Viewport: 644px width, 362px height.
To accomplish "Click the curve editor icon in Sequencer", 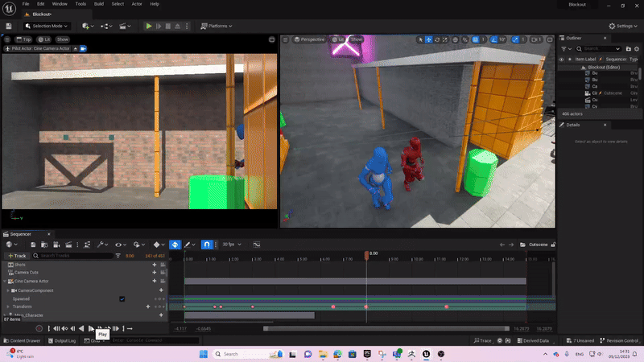I will [x=257, y=245].
